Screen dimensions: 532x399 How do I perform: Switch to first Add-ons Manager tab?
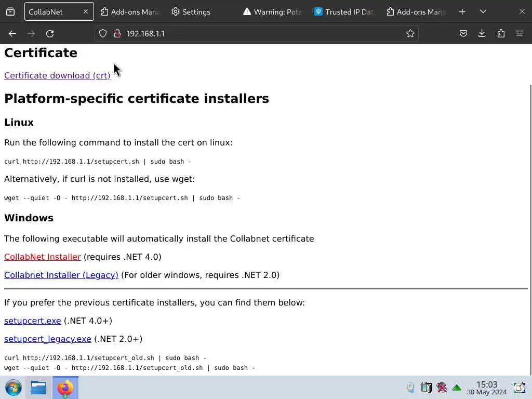point(130,12)
